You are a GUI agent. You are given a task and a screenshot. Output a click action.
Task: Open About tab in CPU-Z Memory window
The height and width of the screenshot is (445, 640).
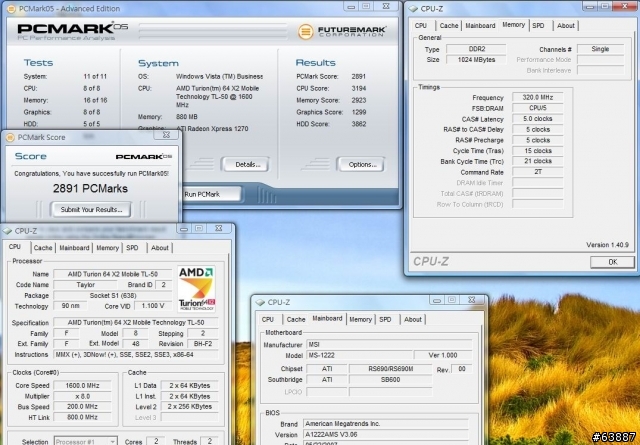pos(566,25)
